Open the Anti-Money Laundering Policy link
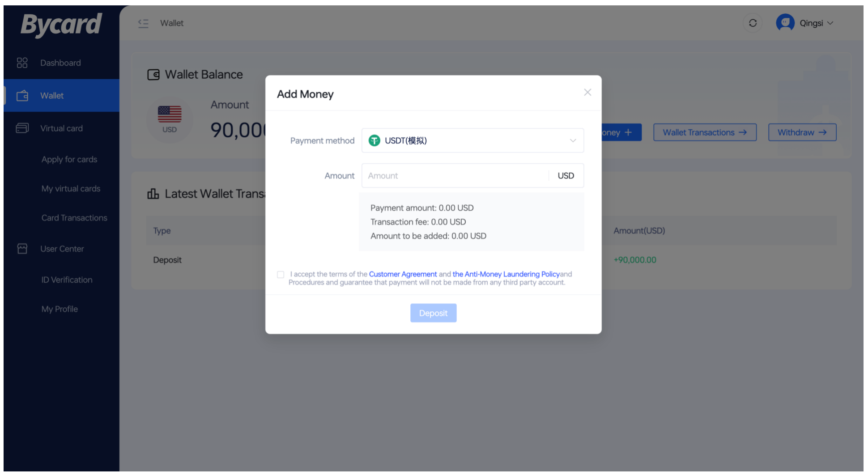This screenshot has height=475, width=868. (x=506, y=274)
